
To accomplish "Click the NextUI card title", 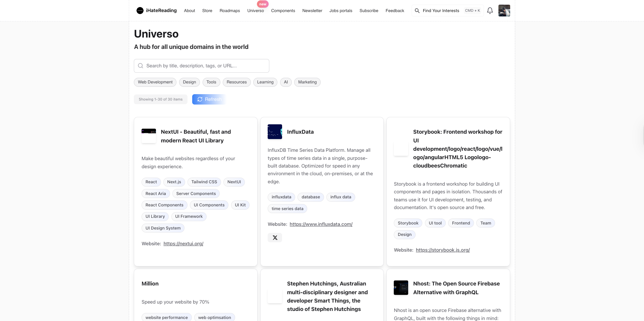I will [x=196, y=136].
